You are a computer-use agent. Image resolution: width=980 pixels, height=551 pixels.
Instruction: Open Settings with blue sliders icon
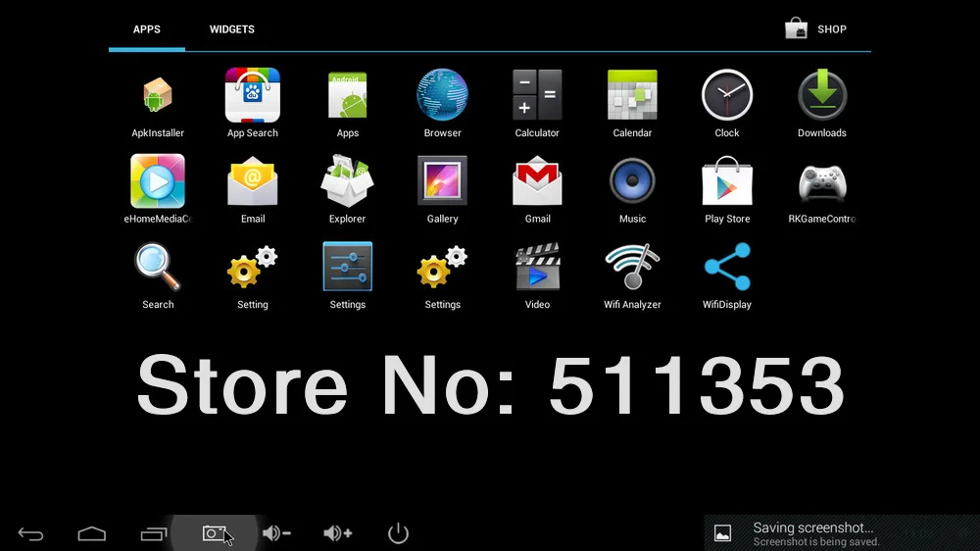pos(348,267)
